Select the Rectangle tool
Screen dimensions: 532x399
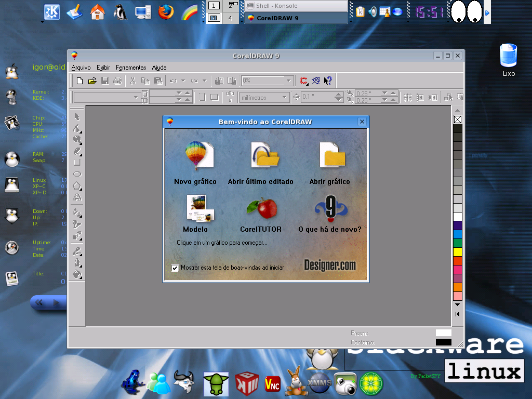pos(77,163)
